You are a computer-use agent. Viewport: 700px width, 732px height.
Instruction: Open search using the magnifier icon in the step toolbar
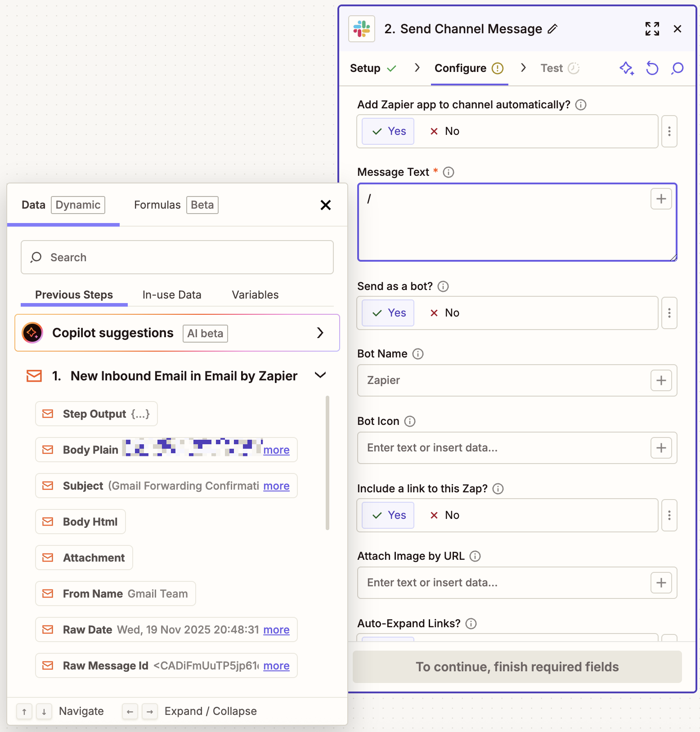[x=677, y=68]
